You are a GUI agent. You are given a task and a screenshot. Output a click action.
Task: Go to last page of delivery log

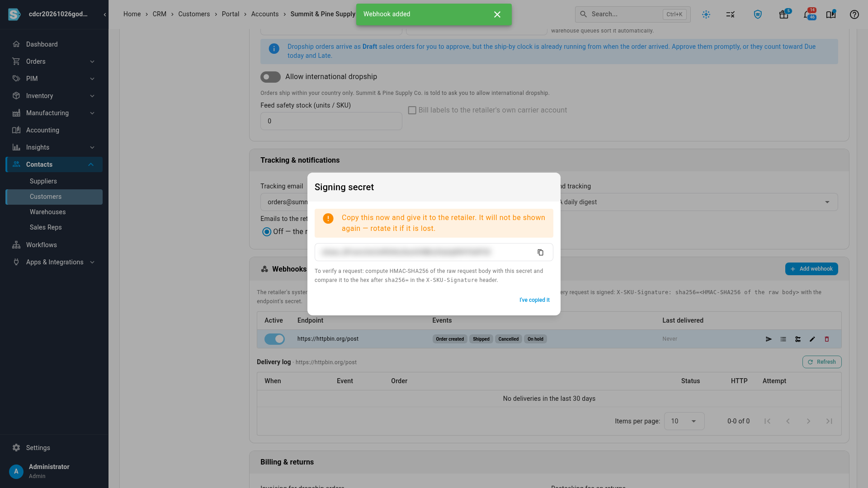click(x=829, y=421)
